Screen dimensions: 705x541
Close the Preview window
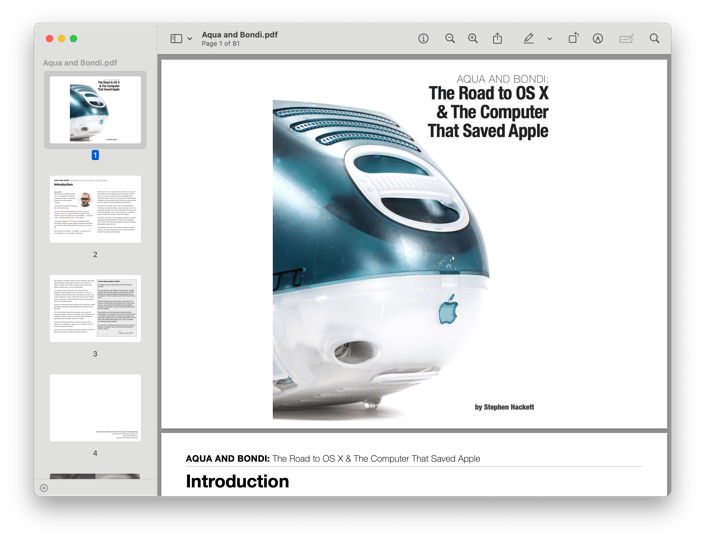(49, 39)
